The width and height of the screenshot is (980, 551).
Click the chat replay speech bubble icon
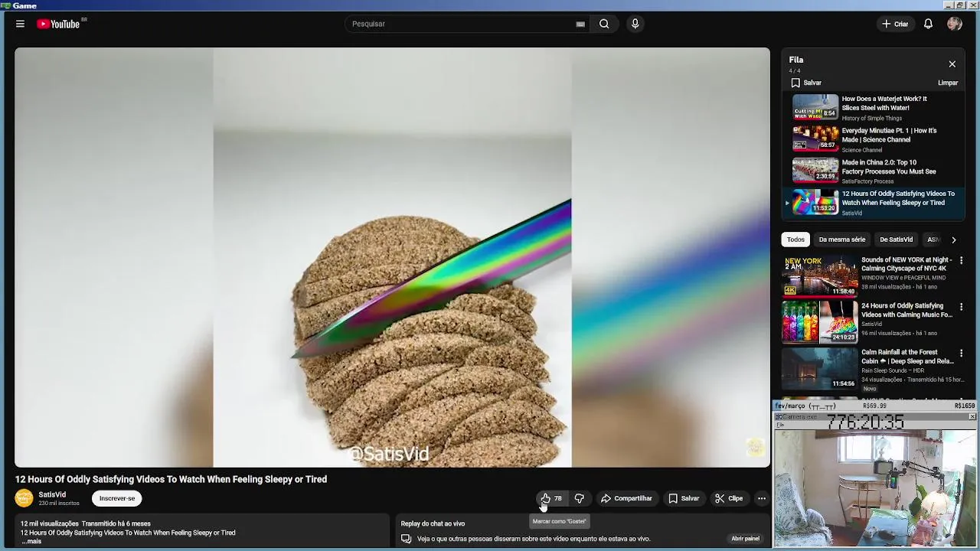pyautogui.click(x=407, y=539)
